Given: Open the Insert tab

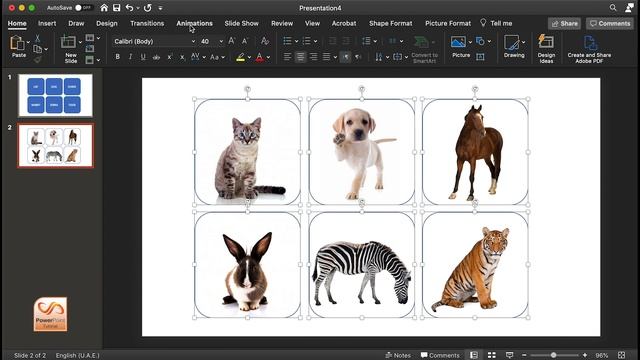Looking at the screenshot, I should [47, 23].
